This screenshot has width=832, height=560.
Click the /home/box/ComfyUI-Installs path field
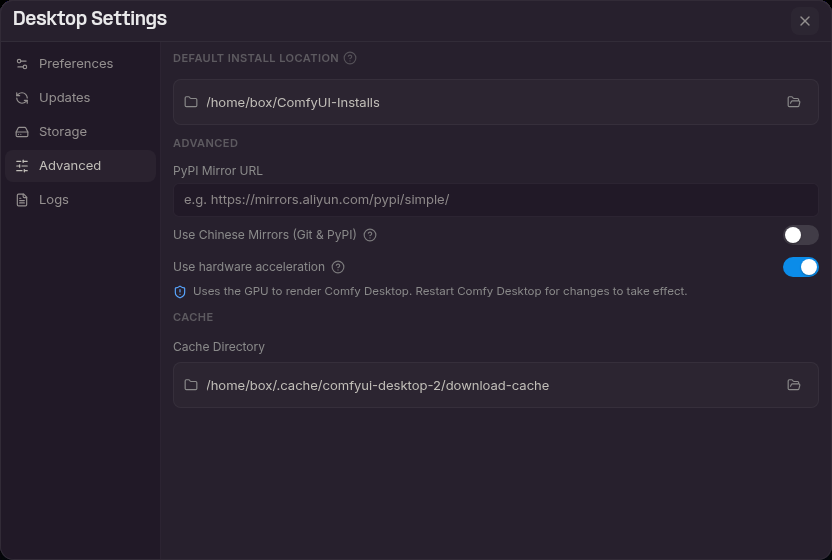pyautogui.click(x=496, y=102)
